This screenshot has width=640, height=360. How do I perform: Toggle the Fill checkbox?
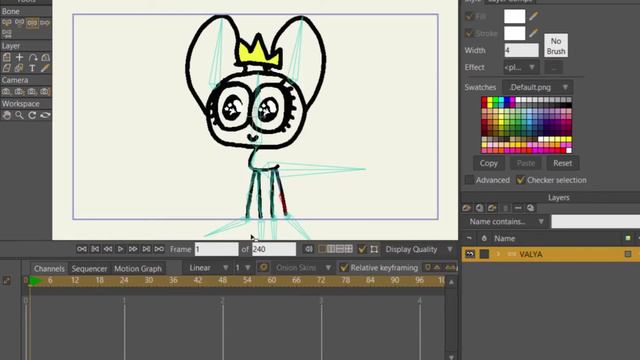[469, 16]
